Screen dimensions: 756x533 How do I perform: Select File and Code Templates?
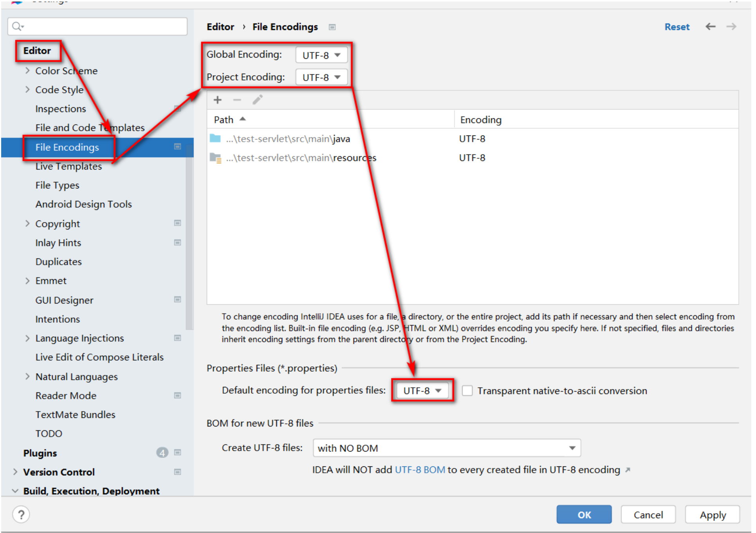90,128
